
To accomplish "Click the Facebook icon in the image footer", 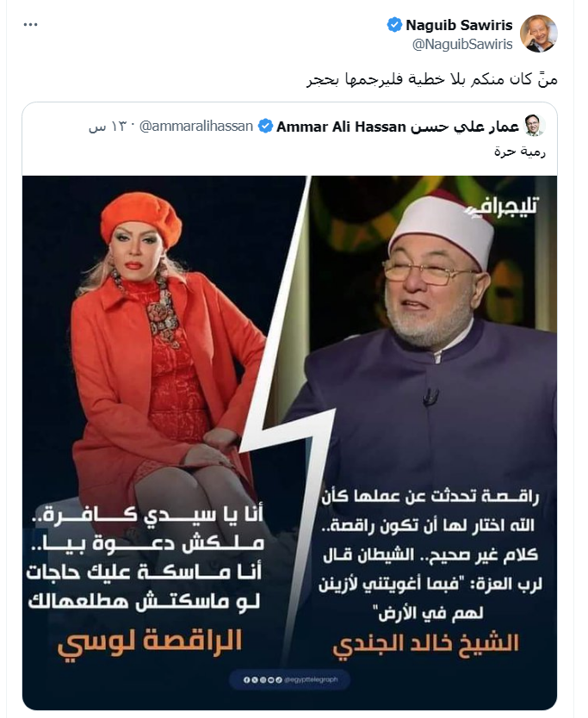I will [246, 680].
